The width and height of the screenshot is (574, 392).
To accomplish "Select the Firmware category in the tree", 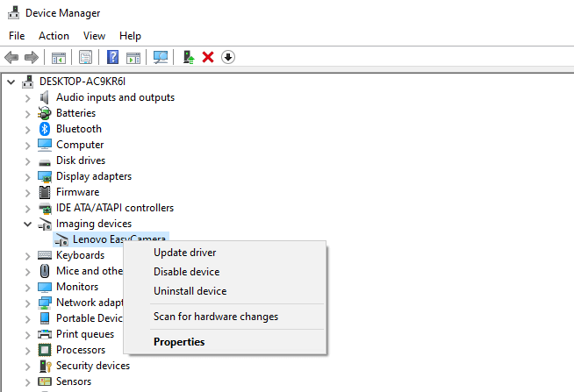I will [77, 192].
